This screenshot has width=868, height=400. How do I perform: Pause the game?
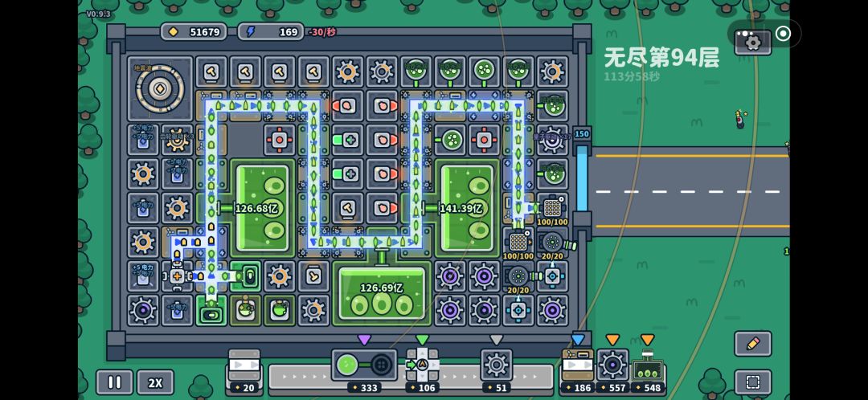(x=115, y=382)
